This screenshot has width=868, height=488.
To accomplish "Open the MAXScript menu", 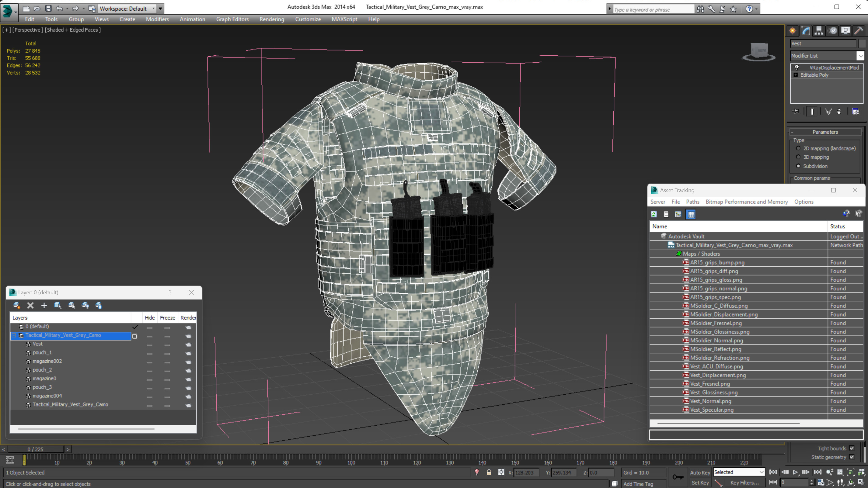I will [344, 19].
